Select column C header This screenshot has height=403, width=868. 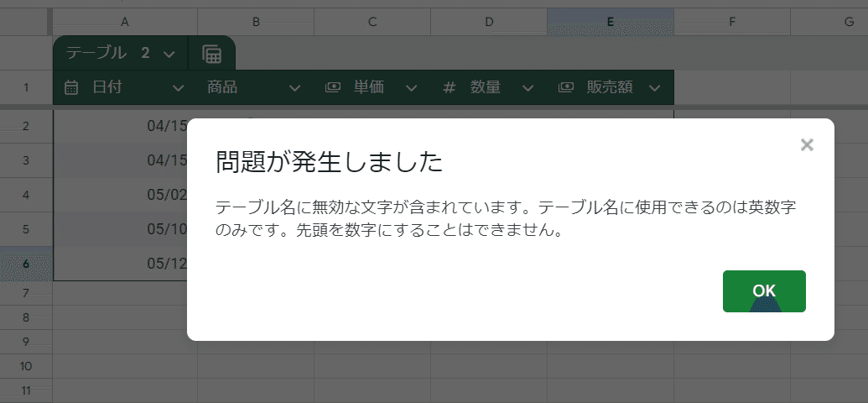click(x=372, y=22)
